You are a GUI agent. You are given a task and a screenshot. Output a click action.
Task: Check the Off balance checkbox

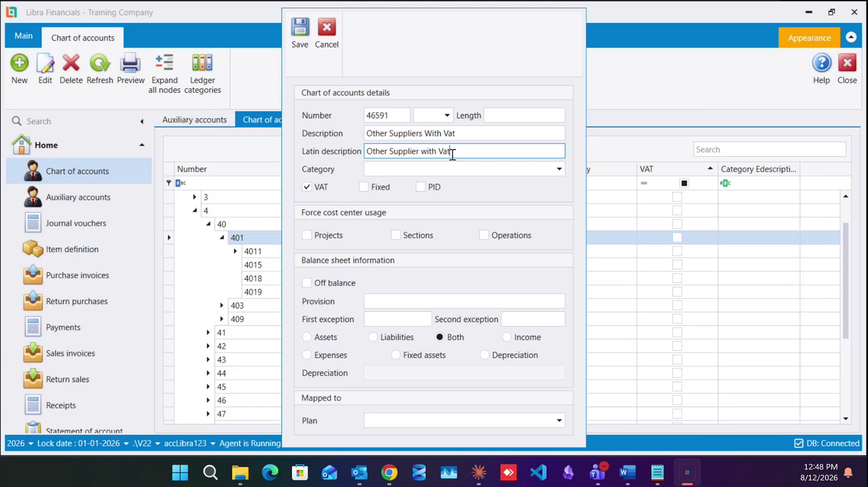point(307,283)
